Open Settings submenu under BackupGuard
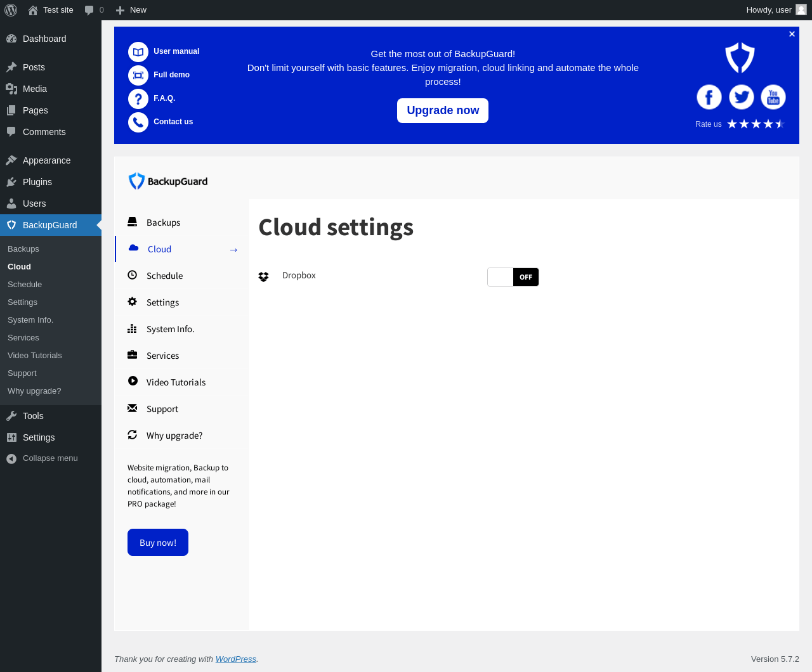This screenshot has width=812, height=672. [22, 302]
